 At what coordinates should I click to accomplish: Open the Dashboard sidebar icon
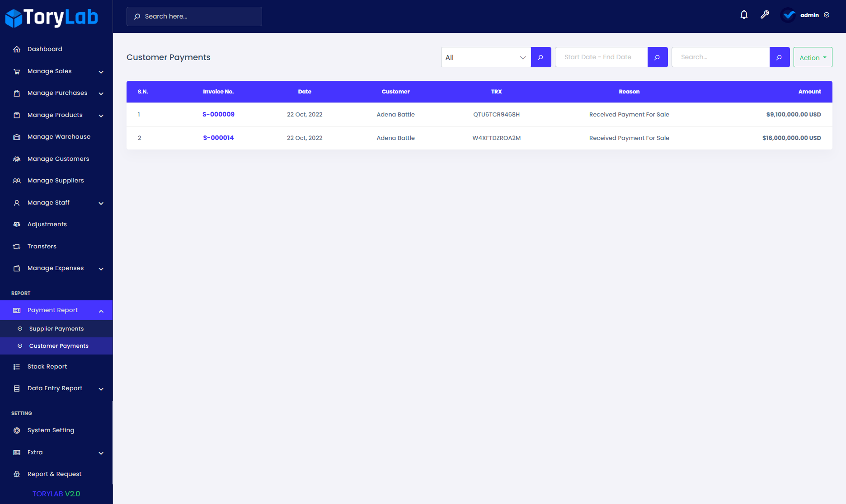(17, 49)
